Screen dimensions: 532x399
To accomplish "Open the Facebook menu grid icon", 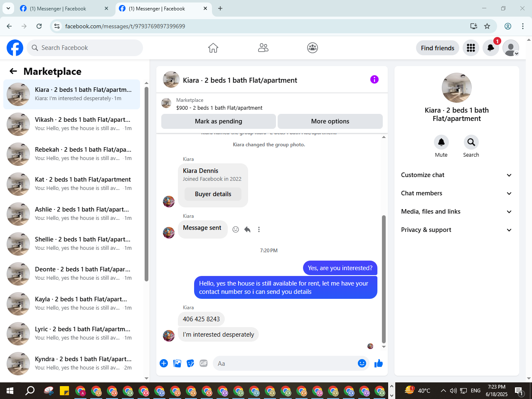I will pyautogui.click(x=471, y=48).
